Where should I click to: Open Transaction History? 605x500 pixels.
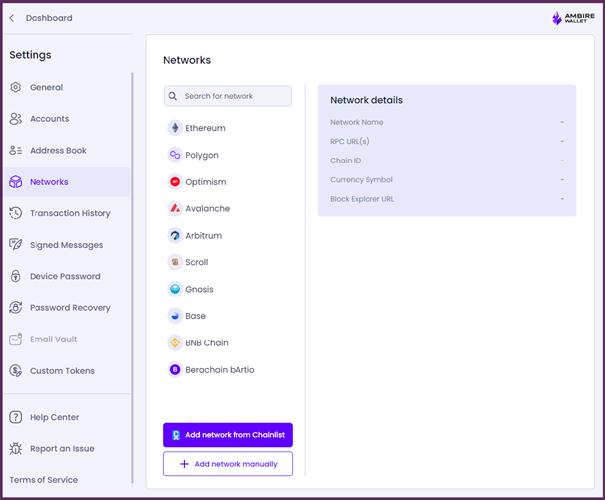click(x=66, y=213)
